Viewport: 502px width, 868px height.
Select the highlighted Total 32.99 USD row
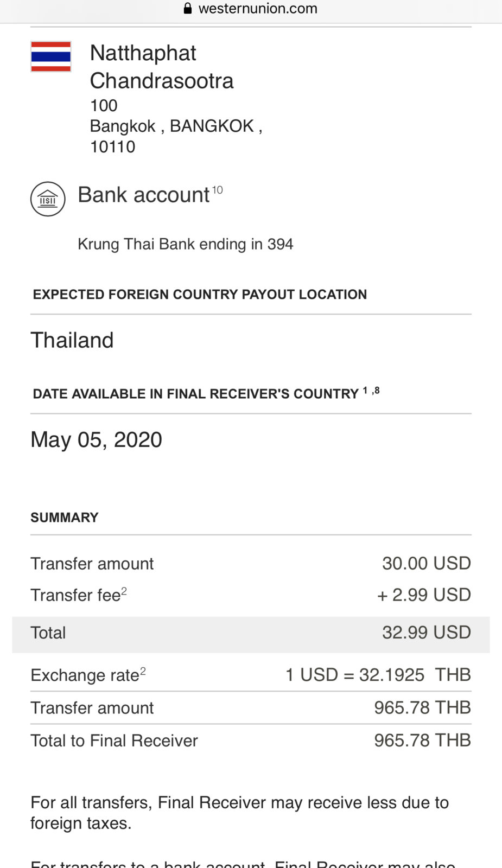251,633
